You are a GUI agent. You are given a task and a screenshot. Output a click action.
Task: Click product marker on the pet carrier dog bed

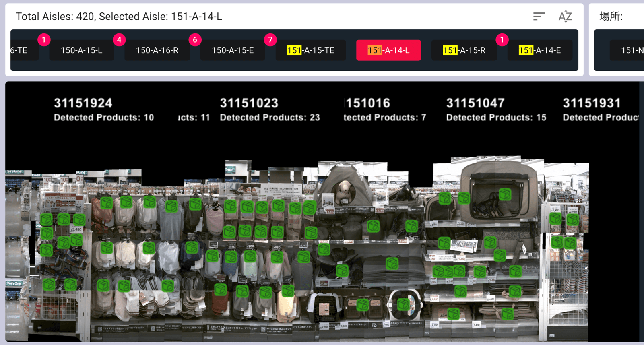pos(505,194)
